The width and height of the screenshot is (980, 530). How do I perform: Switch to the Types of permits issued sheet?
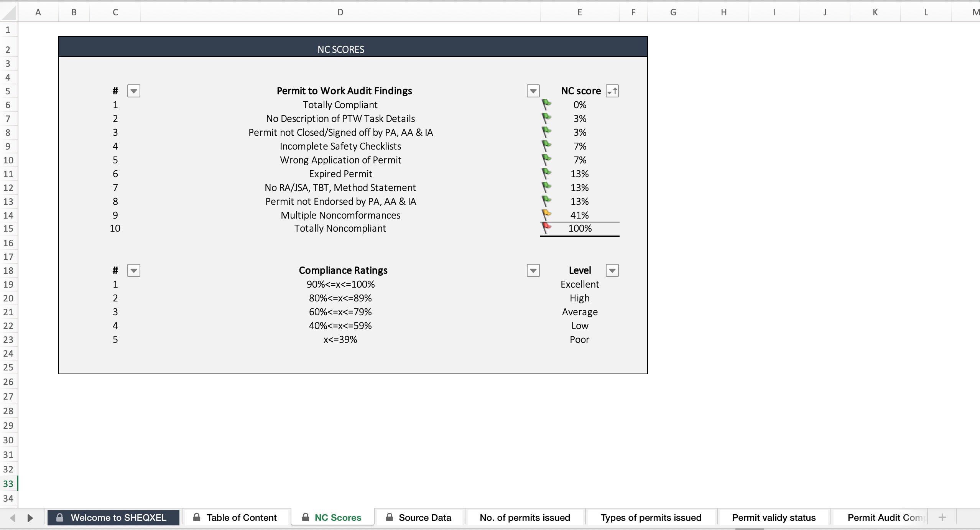pos(651,517)
